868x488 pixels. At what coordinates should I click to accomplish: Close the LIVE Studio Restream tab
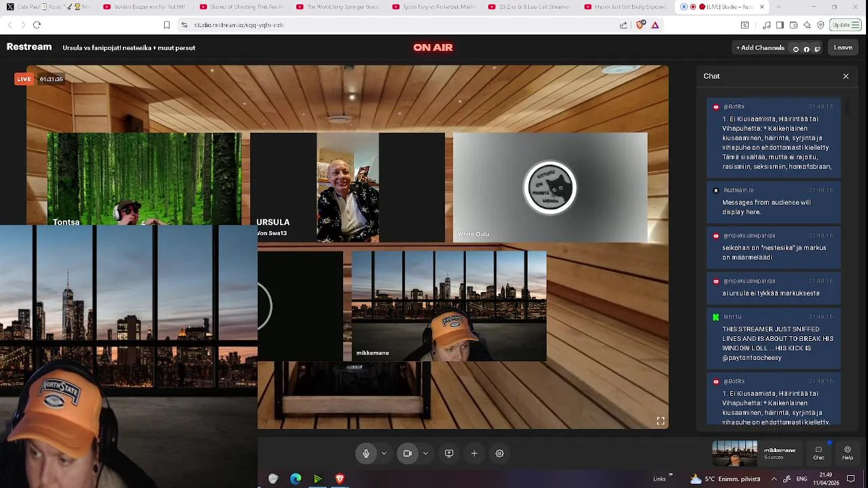pos(762,7)
